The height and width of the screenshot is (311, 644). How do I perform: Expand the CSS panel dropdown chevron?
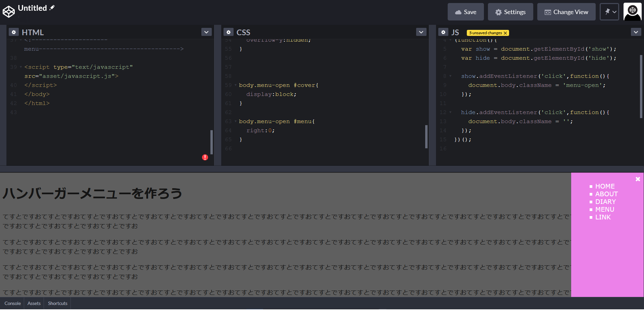(x=421, y=32)
